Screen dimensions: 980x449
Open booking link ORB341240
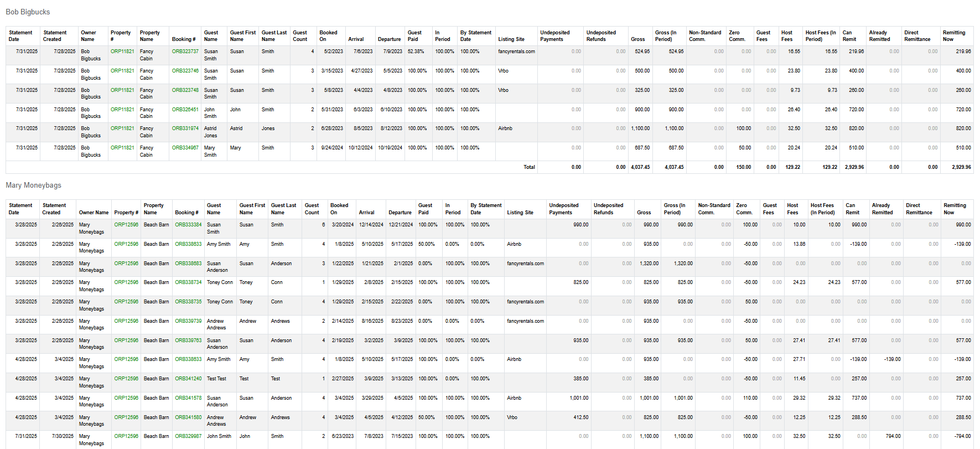tap(188, 379)
